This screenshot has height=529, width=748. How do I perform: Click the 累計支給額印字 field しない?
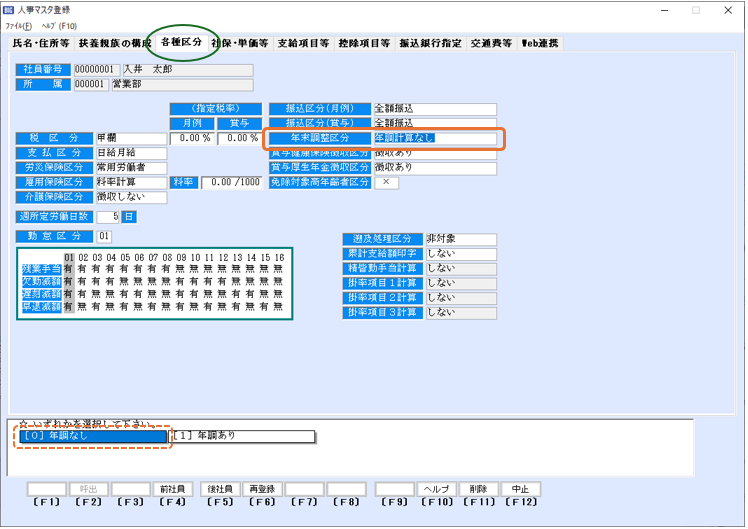tap(461, 254)
